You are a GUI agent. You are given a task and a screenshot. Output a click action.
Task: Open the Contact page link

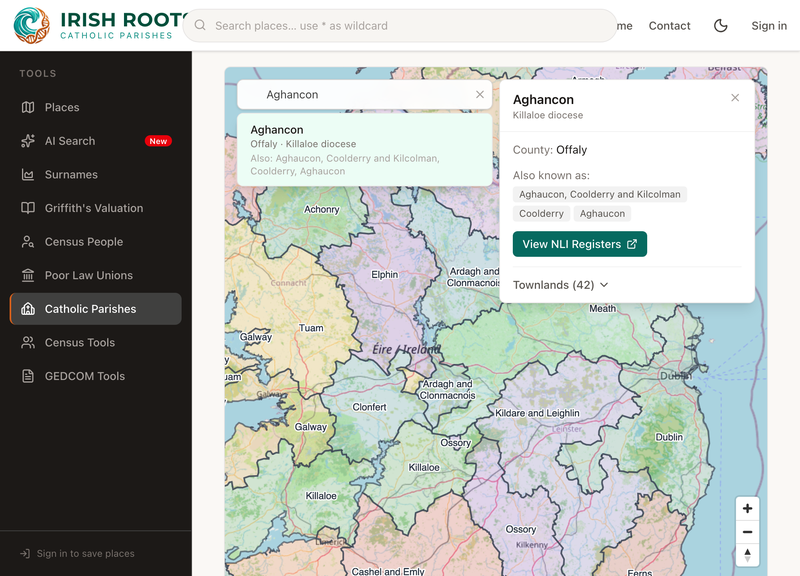[669, 26]
